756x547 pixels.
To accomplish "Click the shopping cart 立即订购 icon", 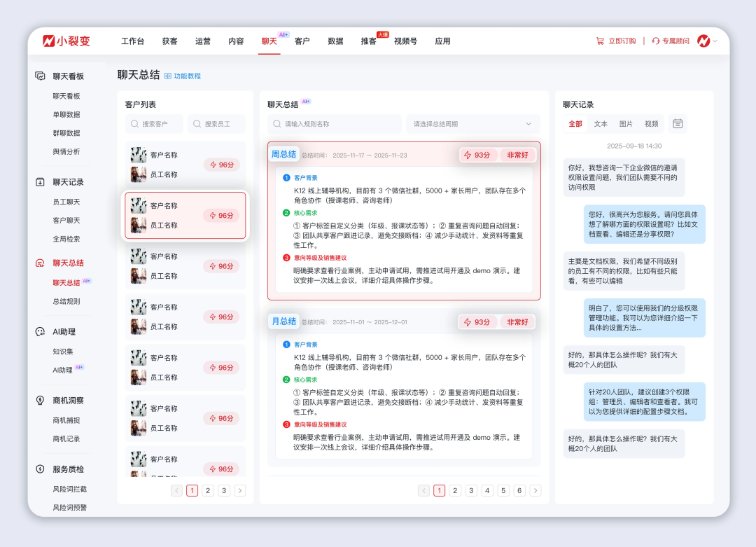I will [600, 41].
